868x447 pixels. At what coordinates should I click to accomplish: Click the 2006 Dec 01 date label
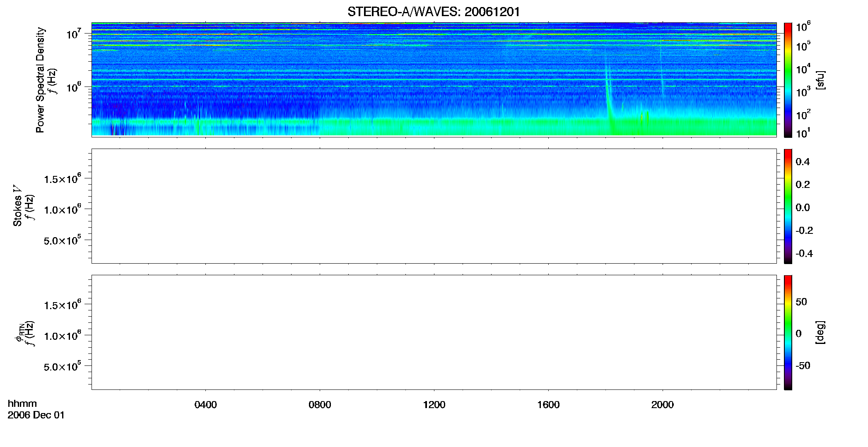pos(36,415)
